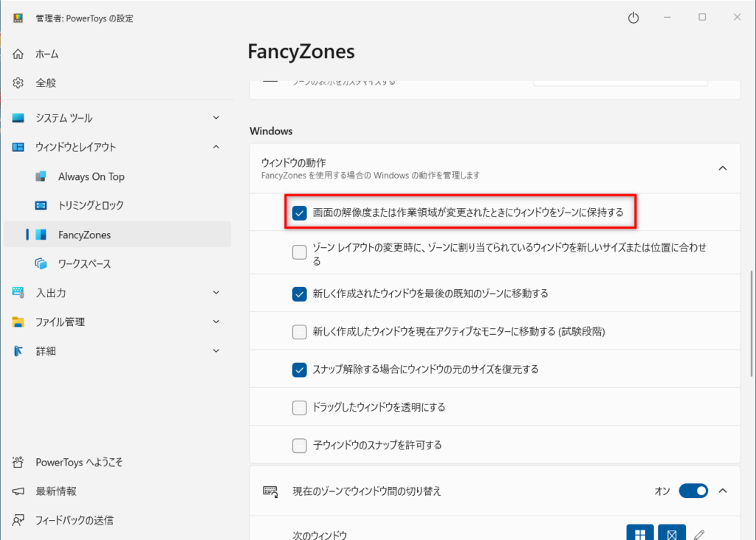Click the power icon in title bar
This screenshot has width=756, height=540.
(633, 18)
